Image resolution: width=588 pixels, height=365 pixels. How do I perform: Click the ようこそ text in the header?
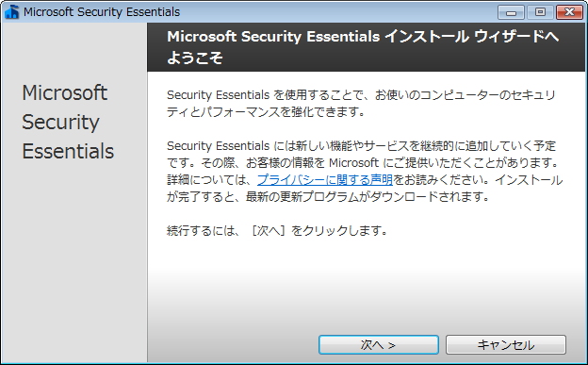(195, 58)
